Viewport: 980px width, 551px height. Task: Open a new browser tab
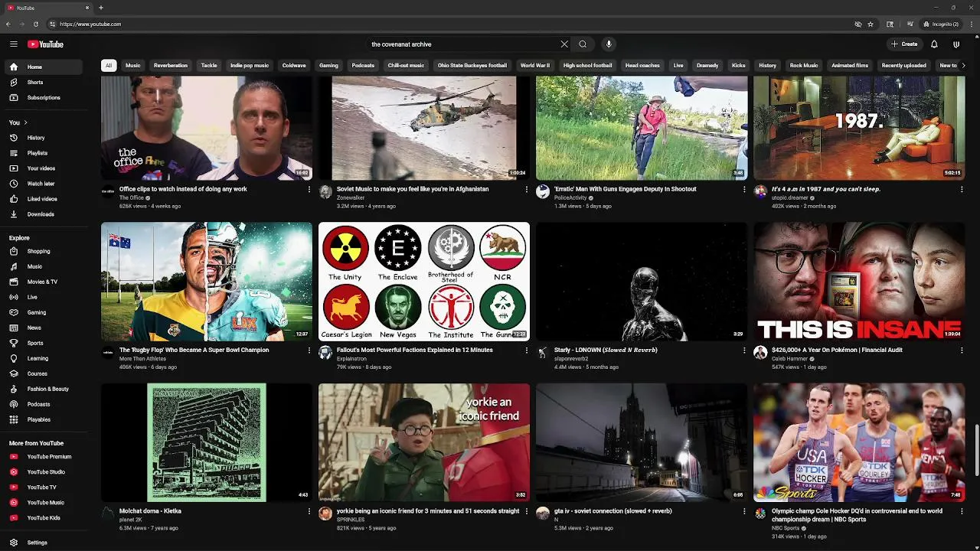coord(101,8)
